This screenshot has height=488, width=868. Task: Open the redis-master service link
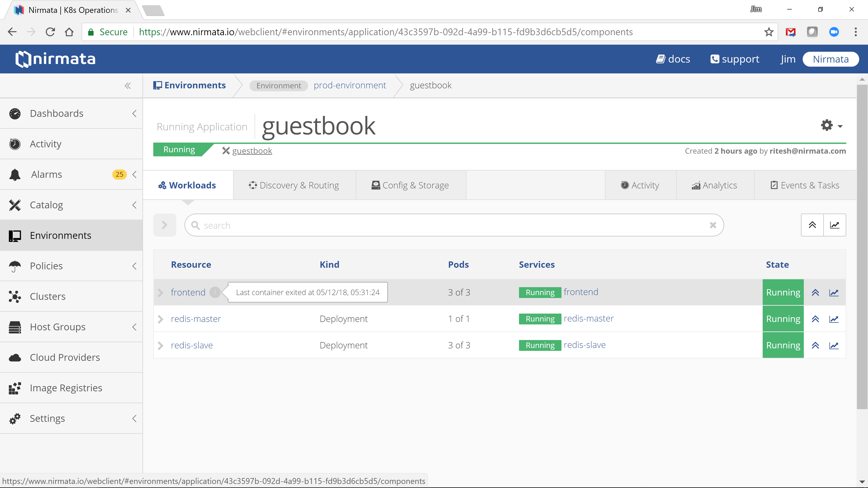coord(589,319)
